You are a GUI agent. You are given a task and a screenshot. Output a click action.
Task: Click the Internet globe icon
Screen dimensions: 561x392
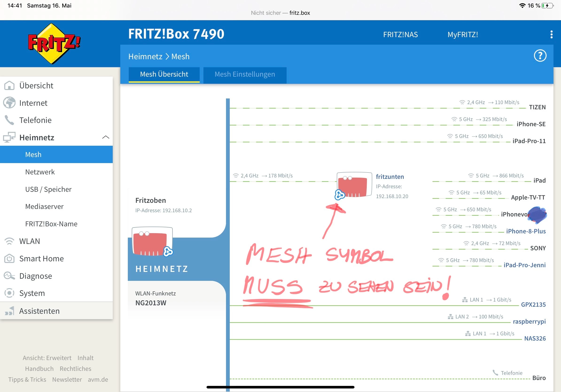(x=9, y=103)
